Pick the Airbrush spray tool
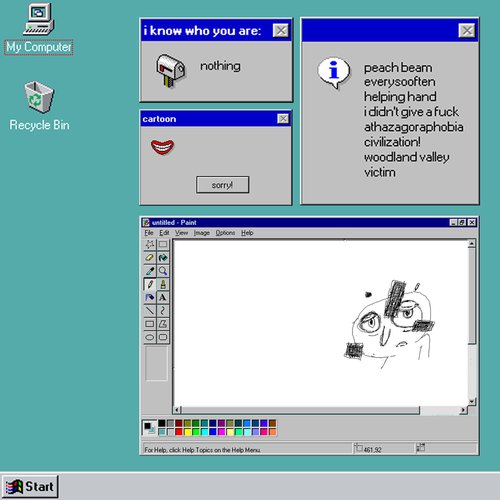 click(x=150, y=297)
